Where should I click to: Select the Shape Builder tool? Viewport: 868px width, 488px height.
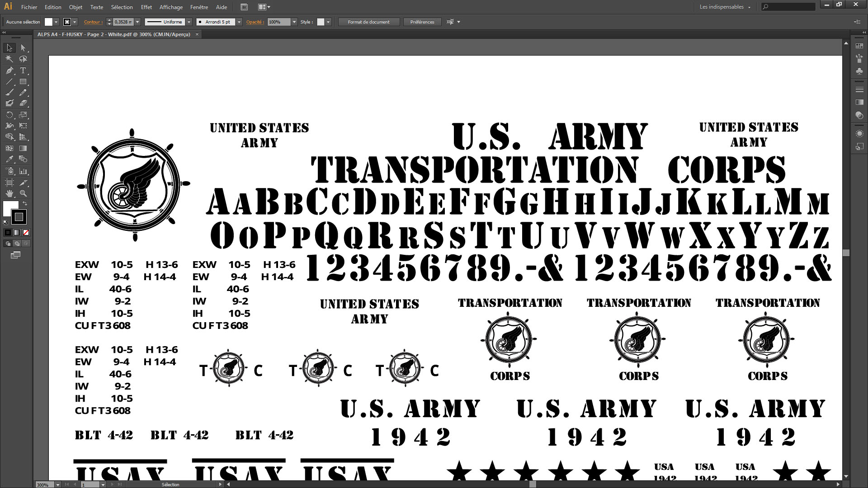coord(9,137)
